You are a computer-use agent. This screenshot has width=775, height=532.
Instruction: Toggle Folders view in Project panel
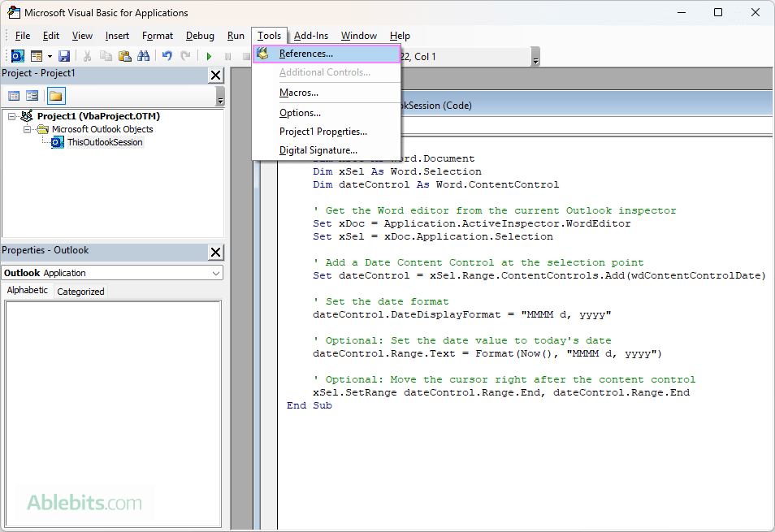[x=56, y=96]
